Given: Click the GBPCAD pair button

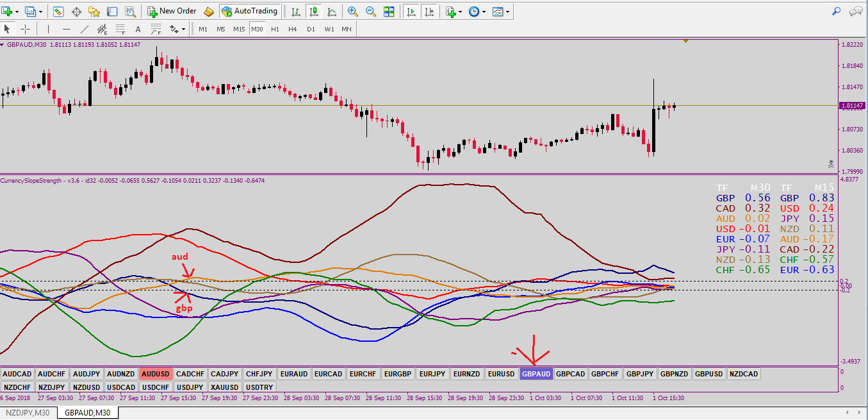Looking at the screenshot, I should point(570,374).
